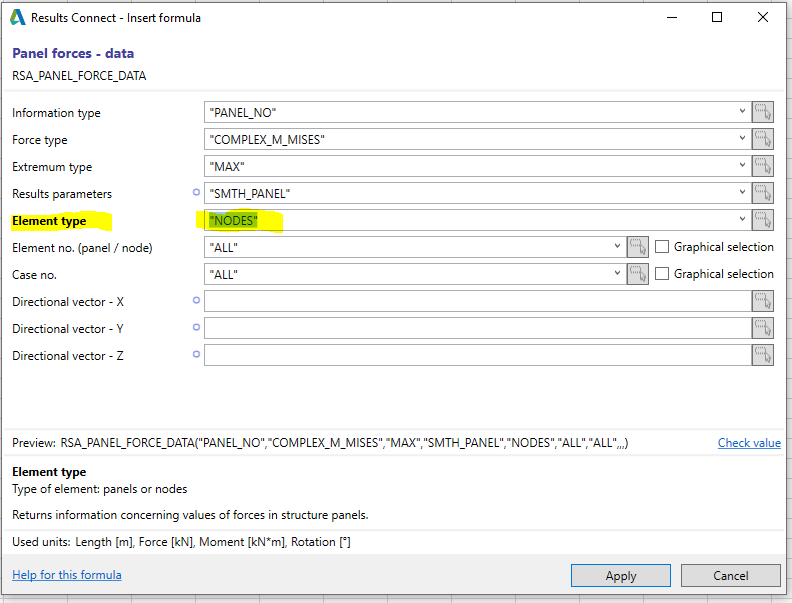Viewport: 792px width, 603px height.
Task: Expand Element no. (panel / node) dropdown
Action: [617, 246]
